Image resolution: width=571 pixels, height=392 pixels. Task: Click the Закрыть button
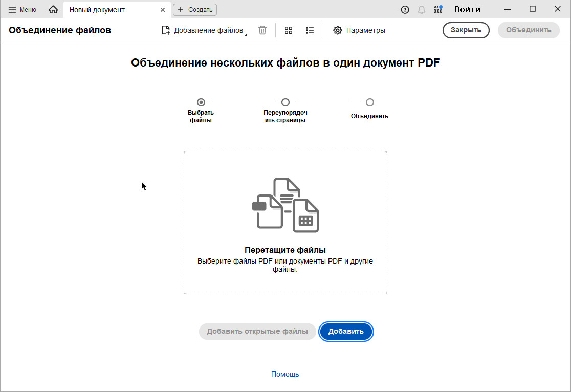point(466,30)
